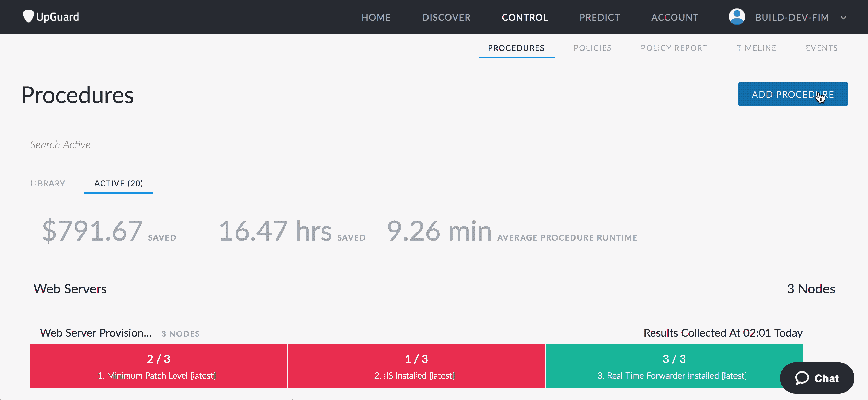Click the Procedures page heading
Image resolution: width=868 pixels, height=400 pixels.
click(77, 95)
